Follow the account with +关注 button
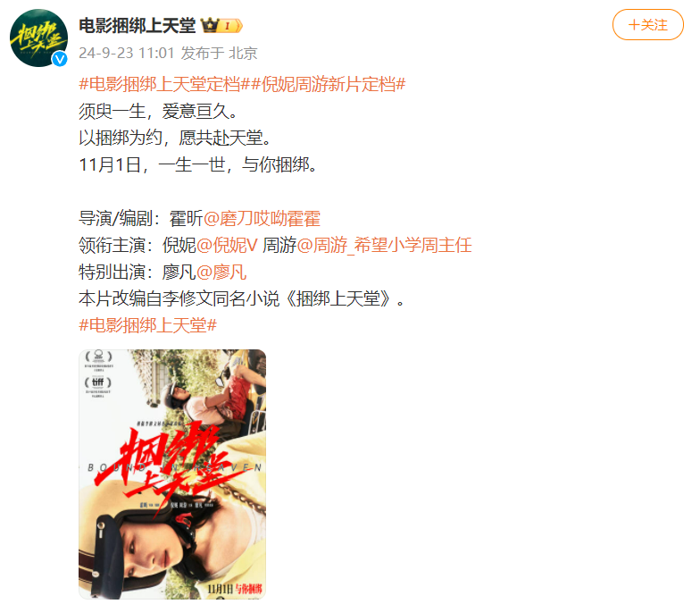This screenshot has width=700, height=604. pos(648,25)
